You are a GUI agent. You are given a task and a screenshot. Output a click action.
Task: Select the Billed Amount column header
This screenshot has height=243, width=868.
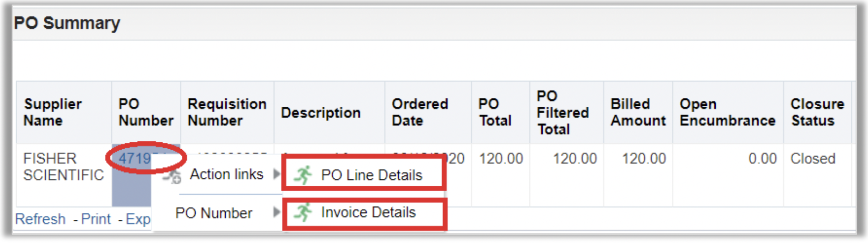pyautogui.click(x=638, y=112)
